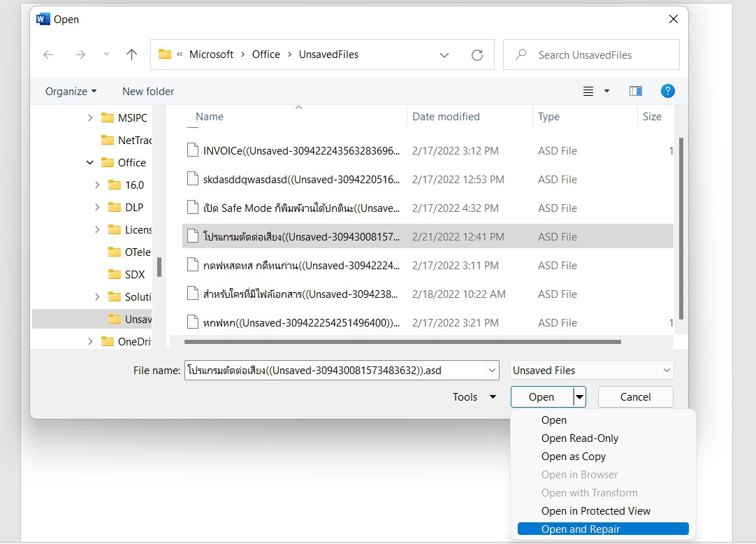Screen dimensions: 756x544
Task: Open the Unsaved Files type dropdown
Action: point(591,371)
